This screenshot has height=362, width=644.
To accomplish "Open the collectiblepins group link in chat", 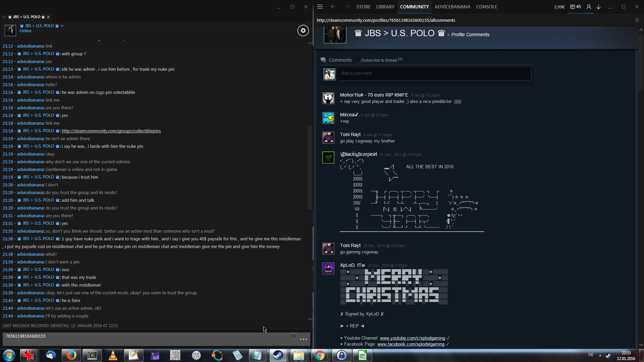I will point(111,131).
